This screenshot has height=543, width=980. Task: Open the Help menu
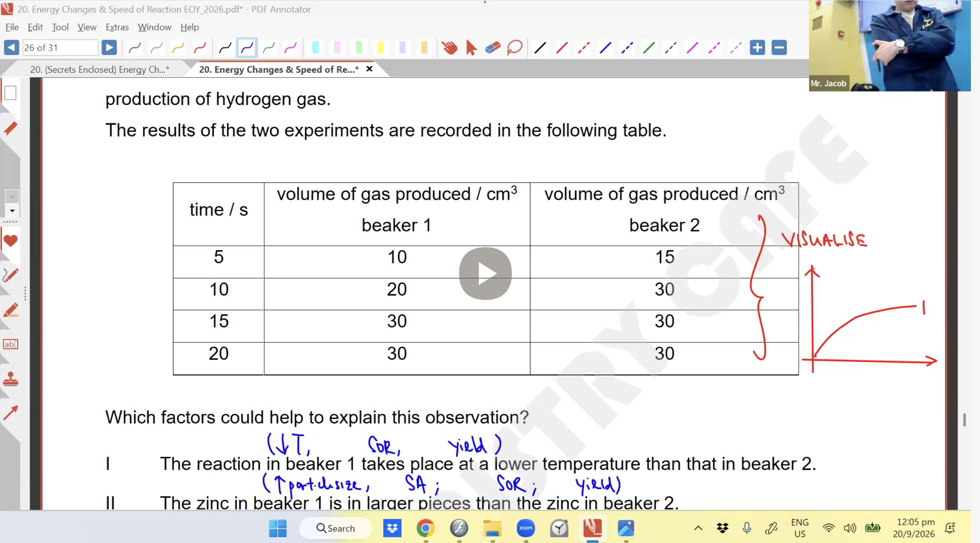click(189, 27)
